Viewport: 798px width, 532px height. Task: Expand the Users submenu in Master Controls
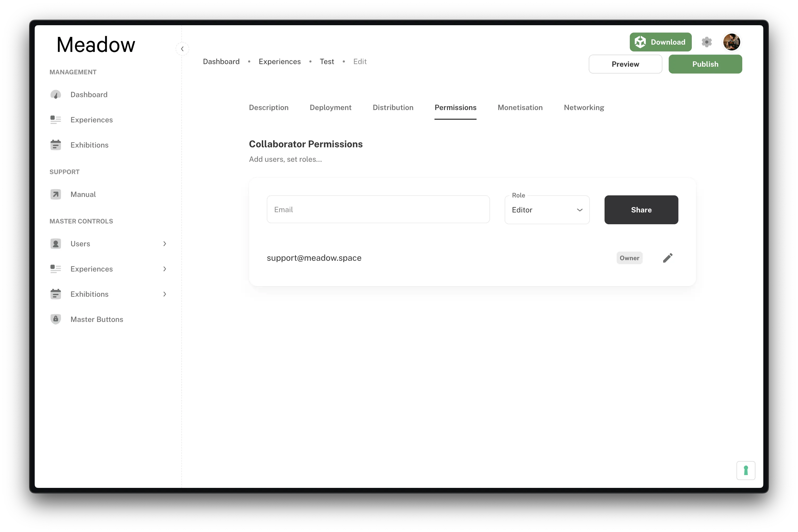[165, 244]
